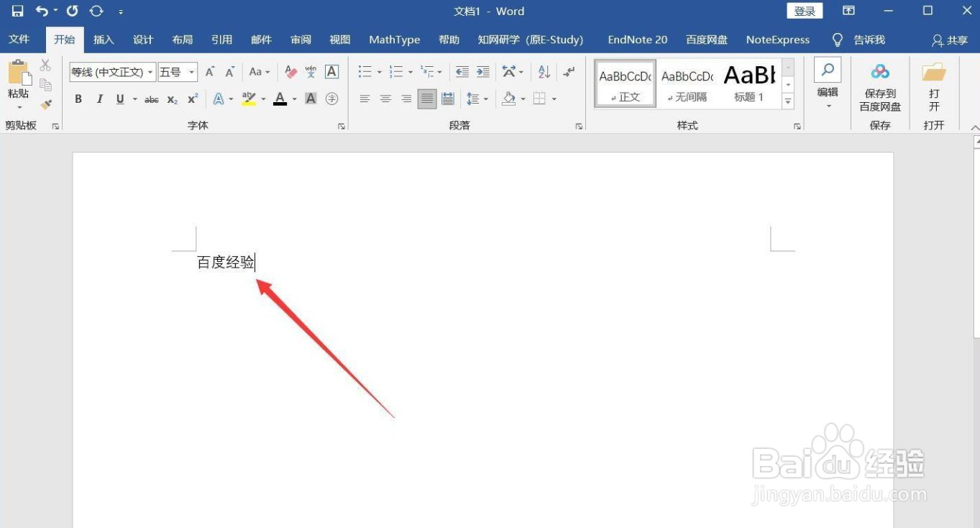Viewport: 980px width, 528px height.
Task: Apply black font color
Action: click(280, 99)
